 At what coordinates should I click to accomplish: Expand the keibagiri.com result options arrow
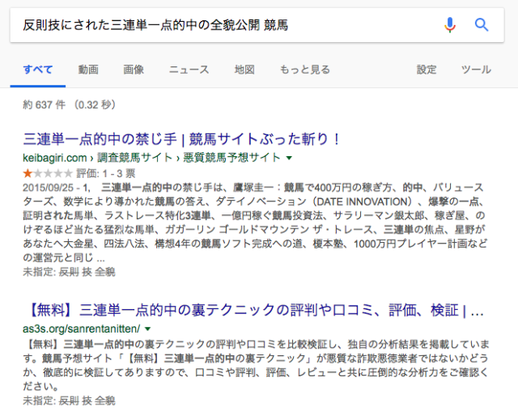[290, 158]
